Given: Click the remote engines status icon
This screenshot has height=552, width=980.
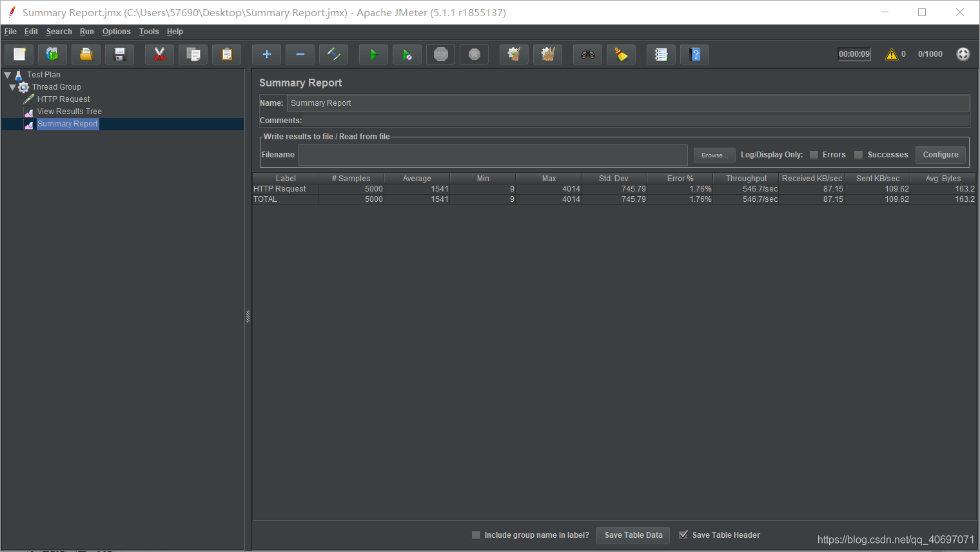Looking at the screenshot, I should [x=963, y=54].
